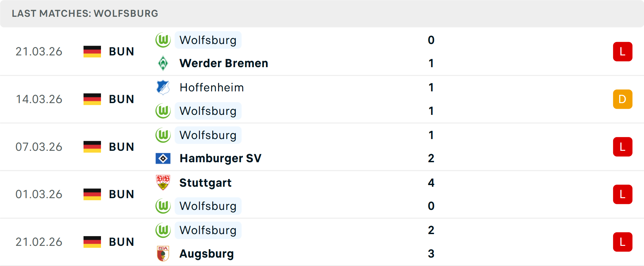Click the orange D draw badge
644x266 pixels.
pyautogui.click(x=623, y=99)
